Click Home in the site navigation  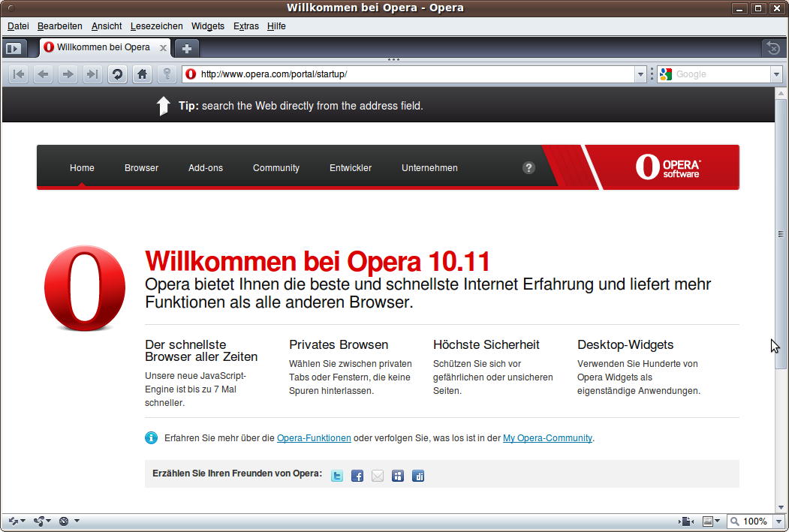click(x=82, y=168)
